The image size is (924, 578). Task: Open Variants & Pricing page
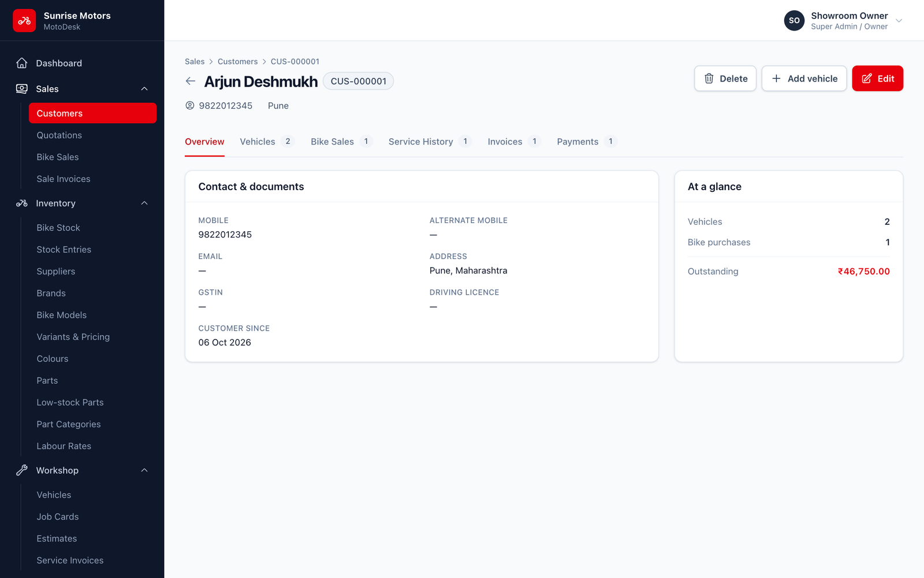click(92, 337)
